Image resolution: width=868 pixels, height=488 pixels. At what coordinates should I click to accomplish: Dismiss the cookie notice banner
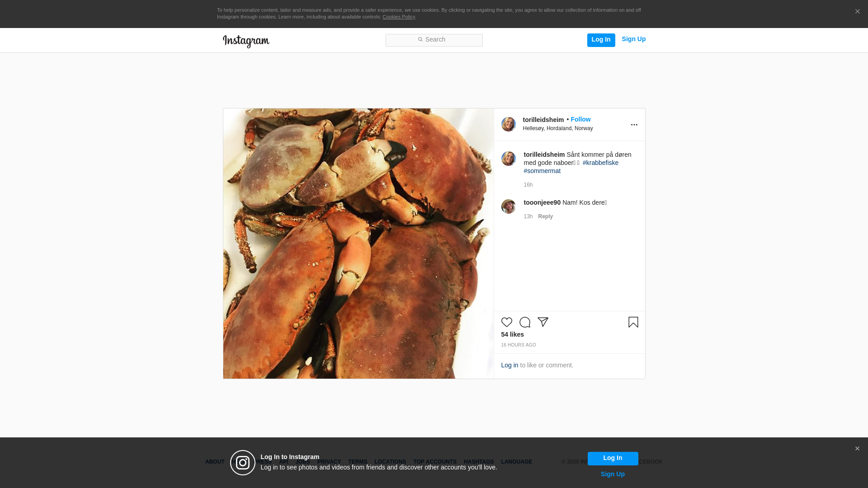[x=857, y=11]
